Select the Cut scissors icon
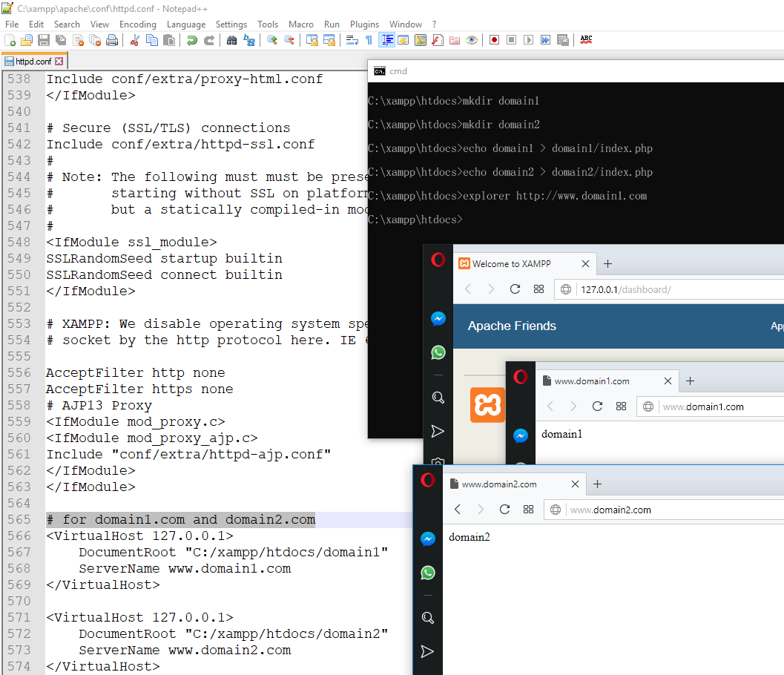Viewport: 784px width, 675px height. [x=134, y=40]
